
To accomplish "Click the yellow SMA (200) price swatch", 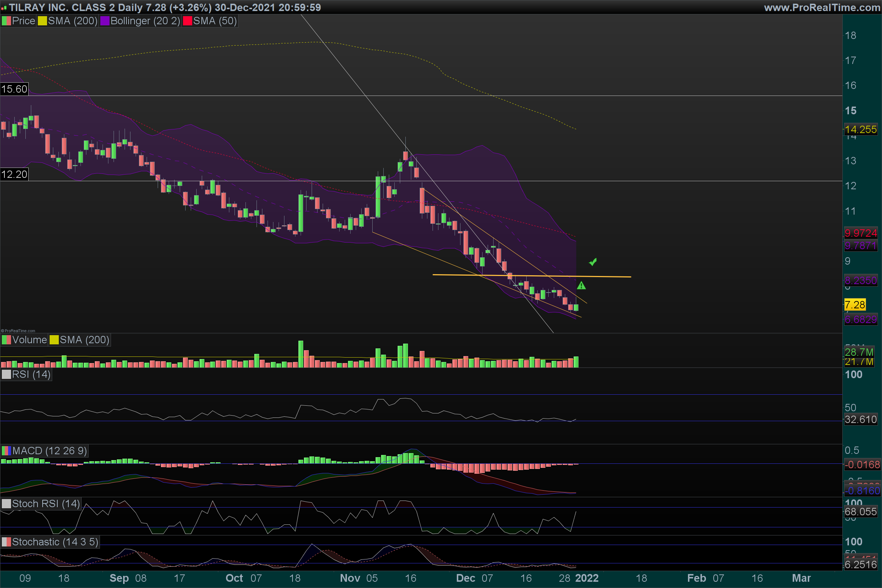I will pos(42,21).
